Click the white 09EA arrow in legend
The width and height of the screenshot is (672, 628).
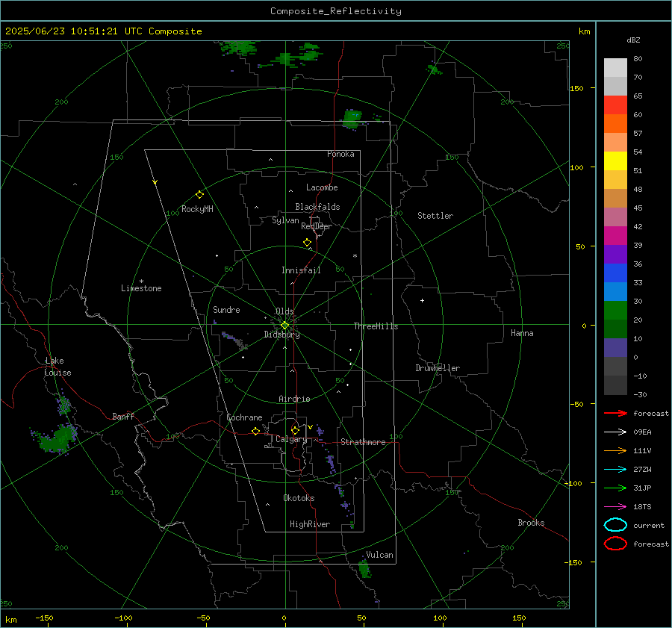pos(615,432)
